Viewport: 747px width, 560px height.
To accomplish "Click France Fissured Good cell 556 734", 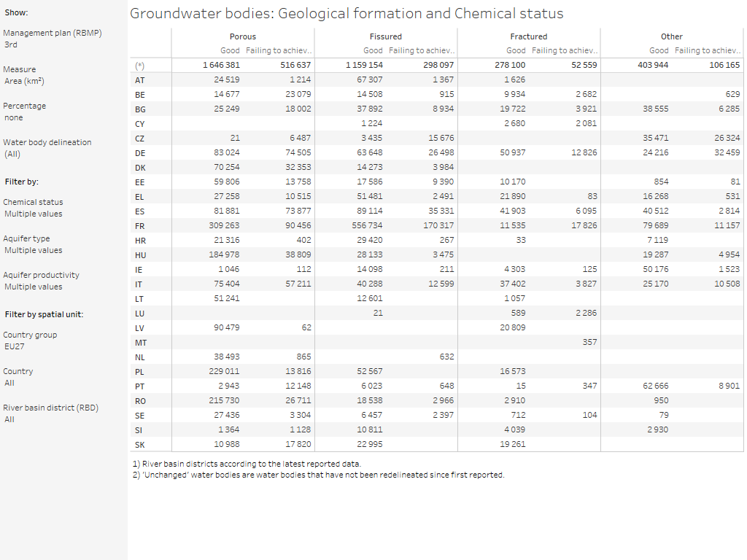I will click(x=367, y=226).
